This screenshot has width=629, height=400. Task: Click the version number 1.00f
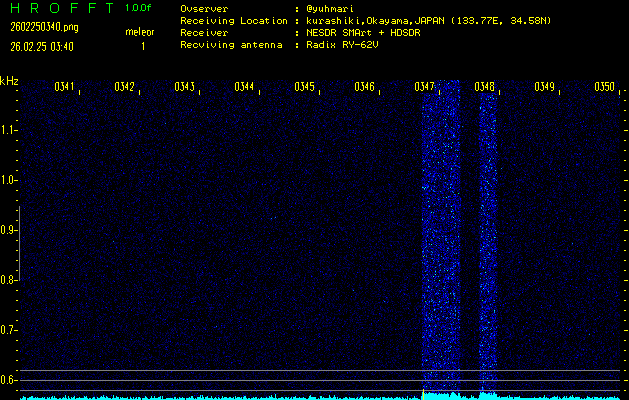tap(138, 8)
